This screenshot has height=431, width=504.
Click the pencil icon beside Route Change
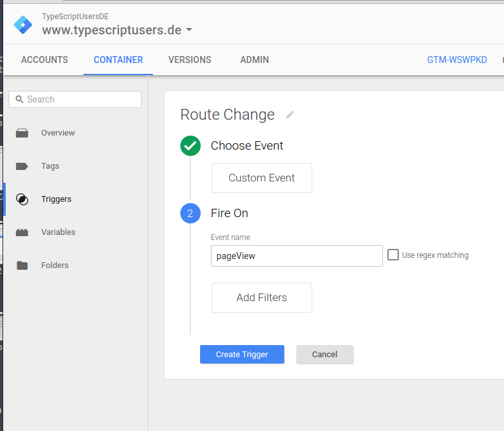290,115
